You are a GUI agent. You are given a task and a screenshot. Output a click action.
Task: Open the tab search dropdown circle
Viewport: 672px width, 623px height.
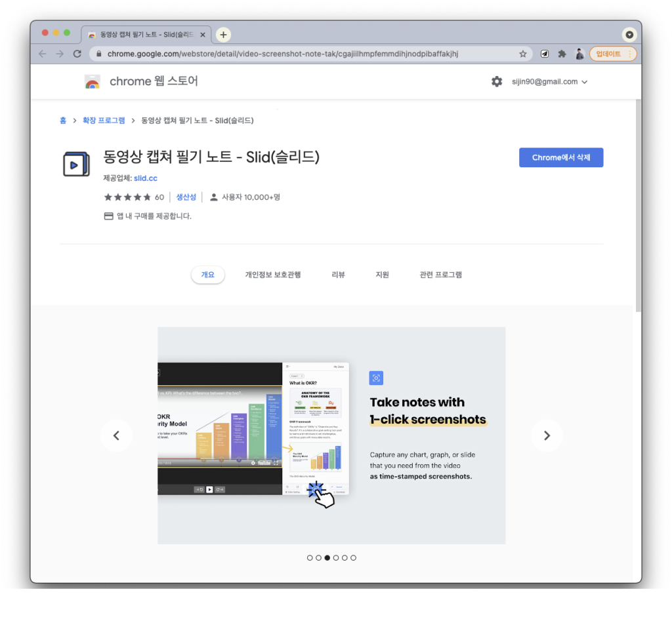[x=629, y=35]
